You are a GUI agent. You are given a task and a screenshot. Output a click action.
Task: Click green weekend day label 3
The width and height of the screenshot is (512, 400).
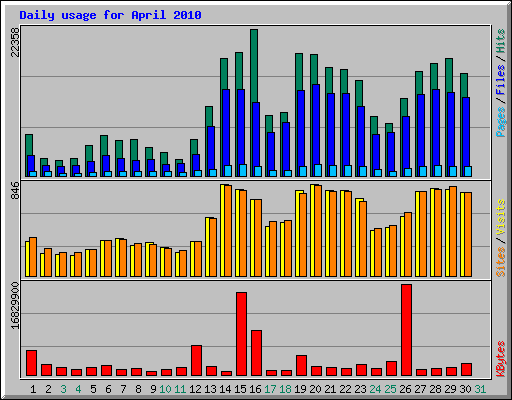pos(63,389)
